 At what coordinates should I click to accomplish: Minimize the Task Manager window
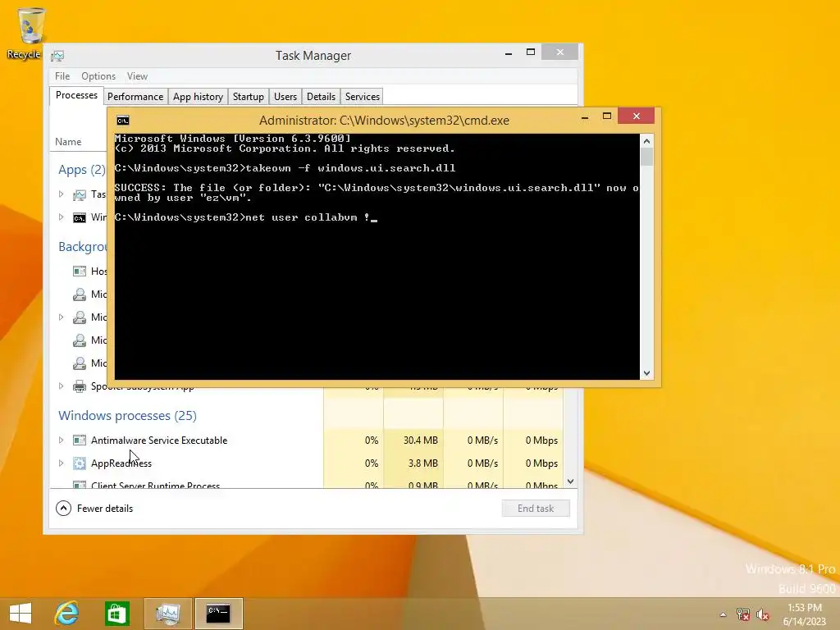point(509,52)
